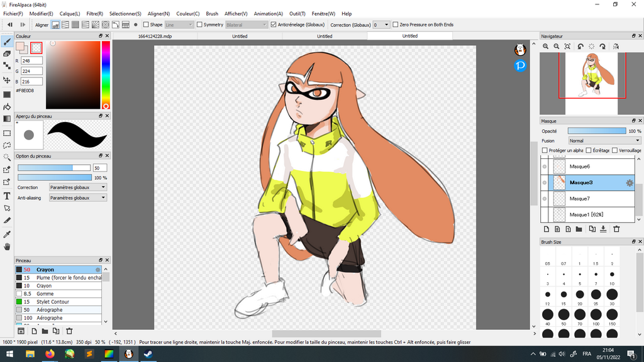Select the Lasso selection tool
644x362 pixels.
point(7,145)
